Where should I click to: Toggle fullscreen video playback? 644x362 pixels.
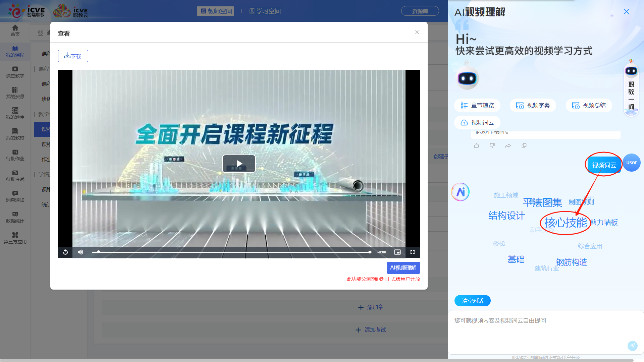click(x=412, y=252)
